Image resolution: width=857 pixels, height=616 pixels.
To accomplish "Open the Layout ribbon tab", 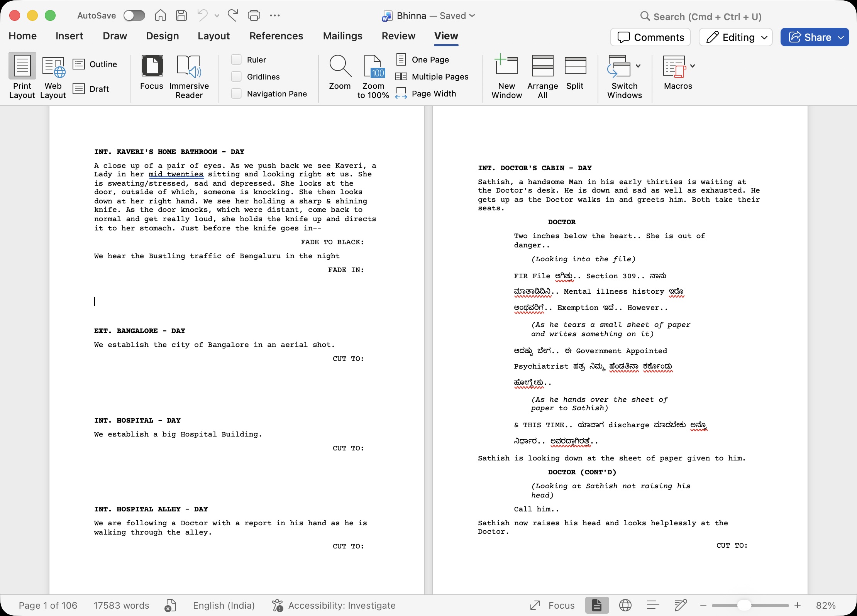I will coord(213,36).
